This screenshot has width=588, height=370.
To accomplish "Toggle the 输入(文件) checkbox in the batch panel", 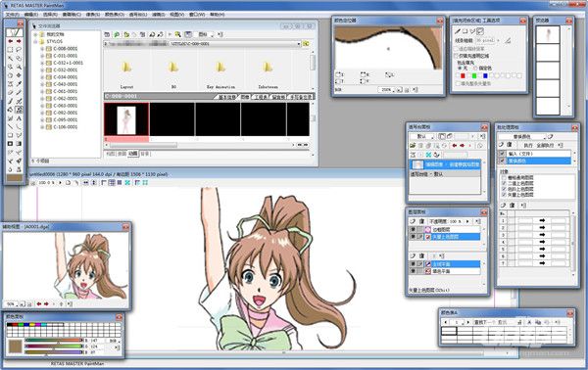I will point(502,154).
